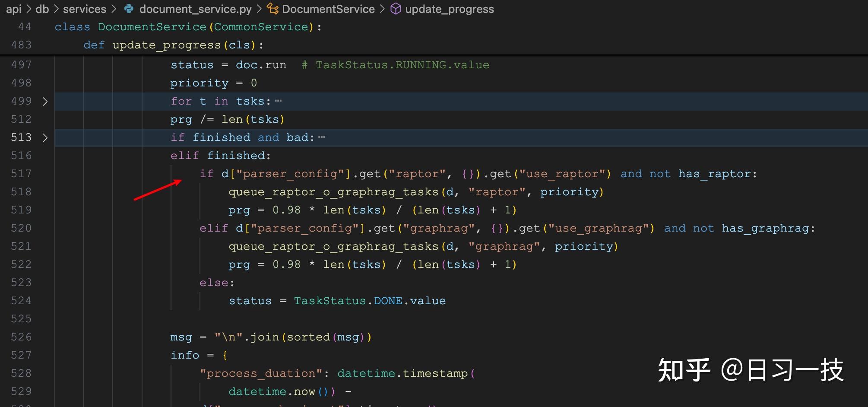Unfold collapsed code ellipsis after 'tsks:'
The image size is (868, 407).
pos(278,101)
